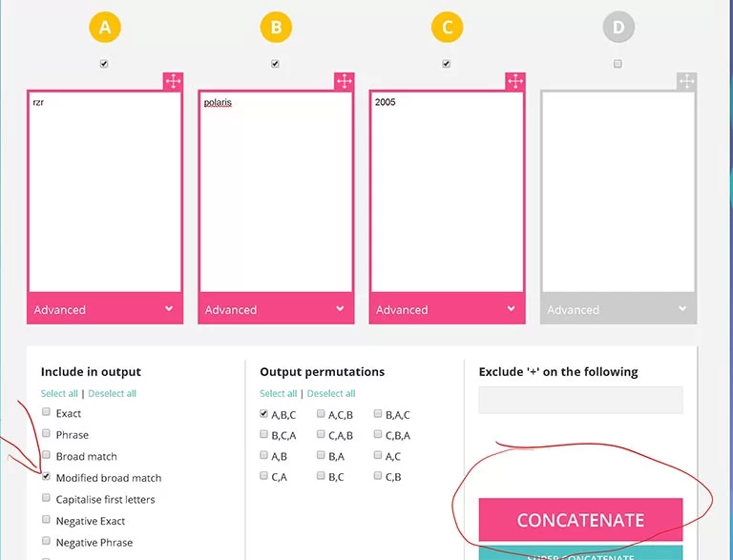The image size is (733, 560).
Task: Uncheck the A,B,C permutation checkbox
Action: pyautogui.click(x=264, y=414)
